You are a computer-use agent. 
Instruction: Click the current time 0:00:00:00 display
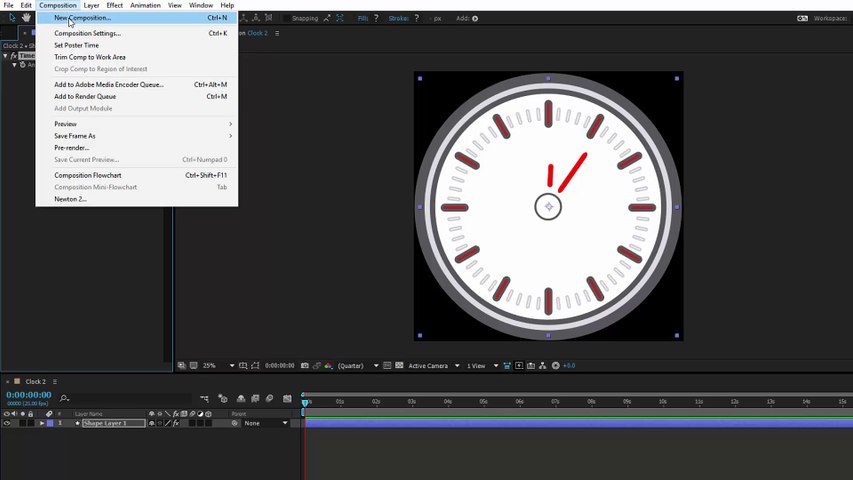28,395
